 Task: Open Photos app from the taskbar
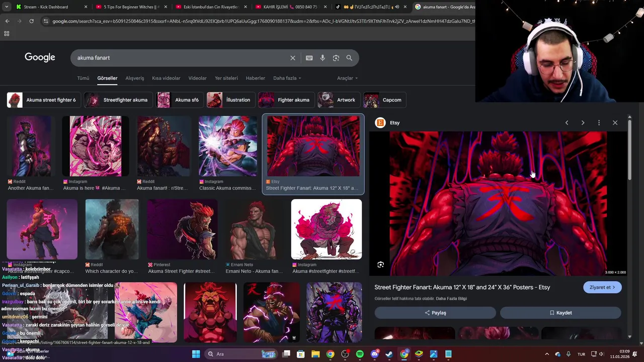tap(433, 354)
